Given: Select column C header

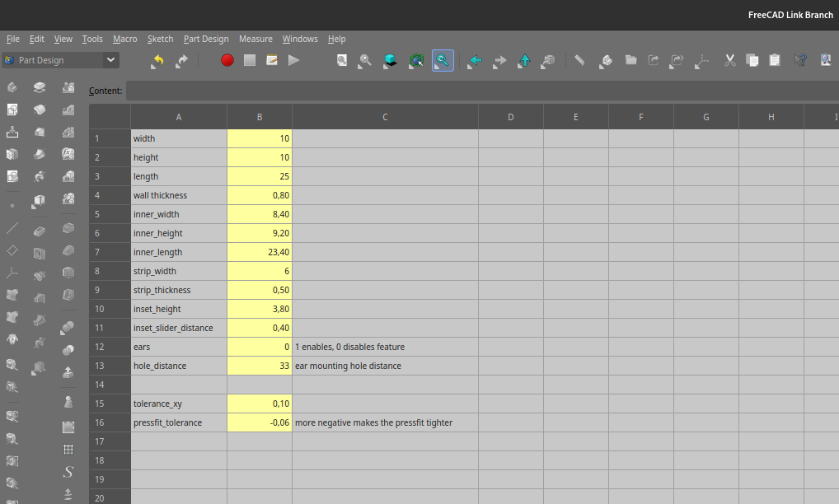Looking at the screenshot, I should tap(385, 117).
